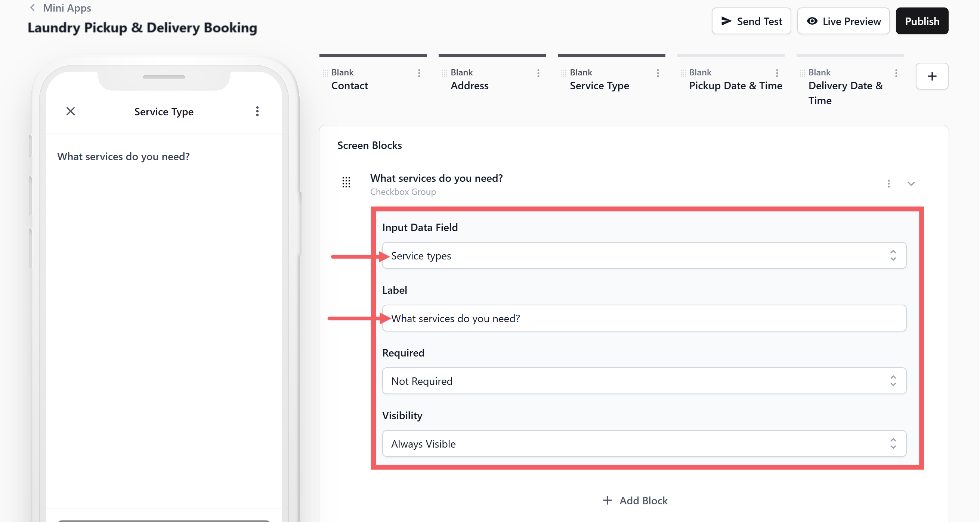
Task: Click Add Block below the settings
Action: [x=635, y=501]
